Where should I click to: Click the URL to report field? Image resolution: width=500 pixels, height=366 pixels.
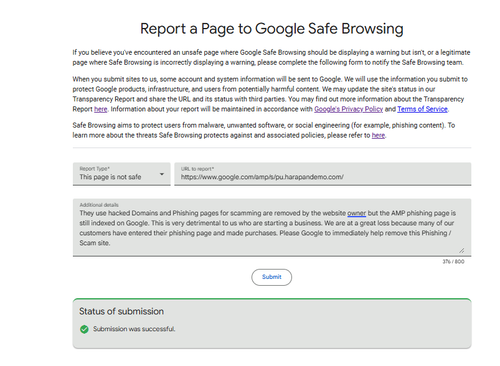[x=322, y=174]
